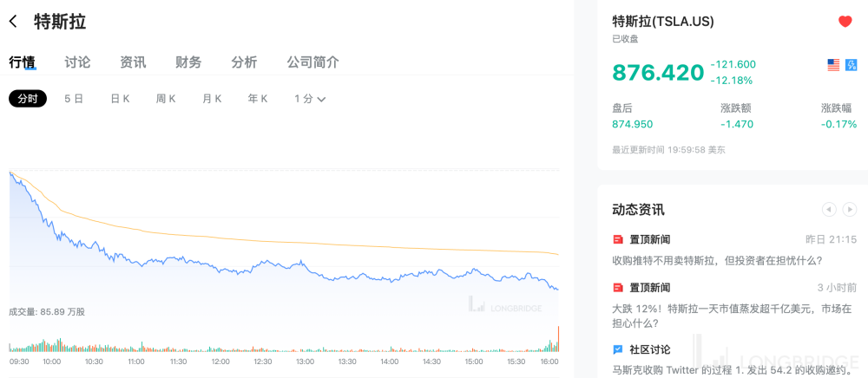
Task: Open the 财务 tab
Action: [188, 62]
